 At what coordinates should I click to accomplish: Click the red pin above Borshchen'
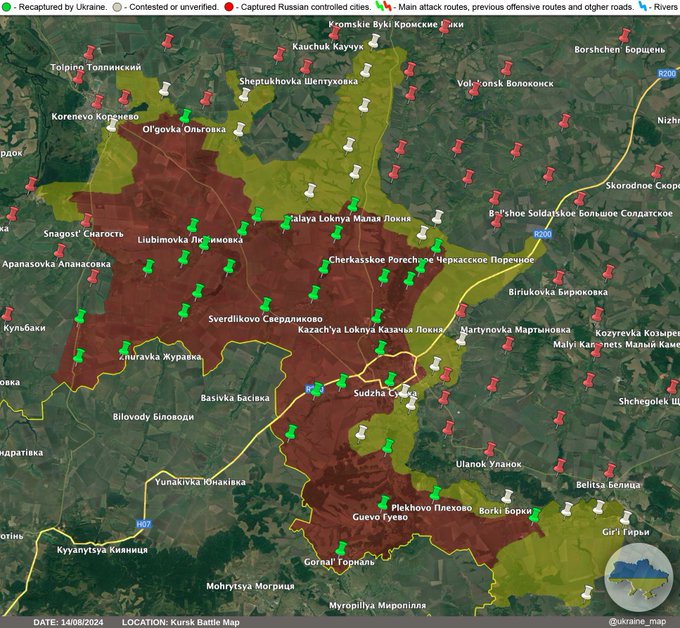pyautogui.click(x=624, y=36)
